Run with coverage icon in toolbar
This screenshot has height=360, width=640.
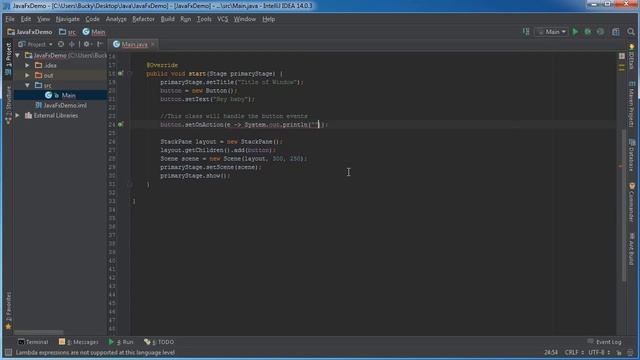pyautogui.click(x=600, y=32)
